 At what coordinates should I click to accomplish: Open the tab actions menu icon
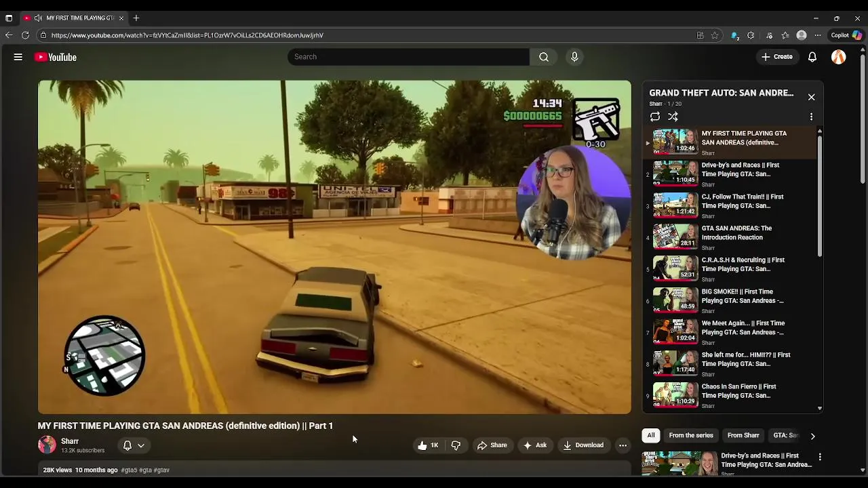[x=8, y=18]
